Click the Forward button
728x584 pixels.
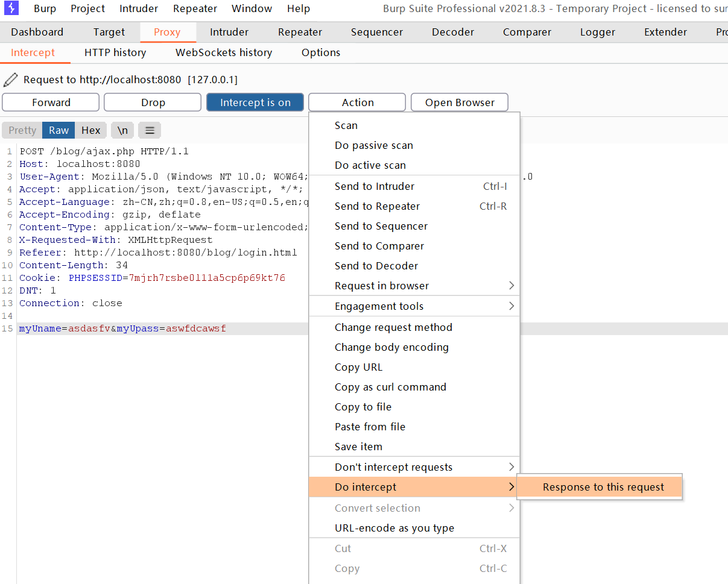point(51,102)
